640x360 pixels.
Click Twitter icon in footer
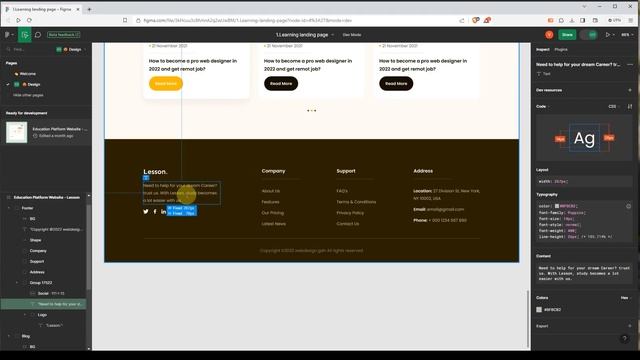pyautogui.click(x=146, y=211)
